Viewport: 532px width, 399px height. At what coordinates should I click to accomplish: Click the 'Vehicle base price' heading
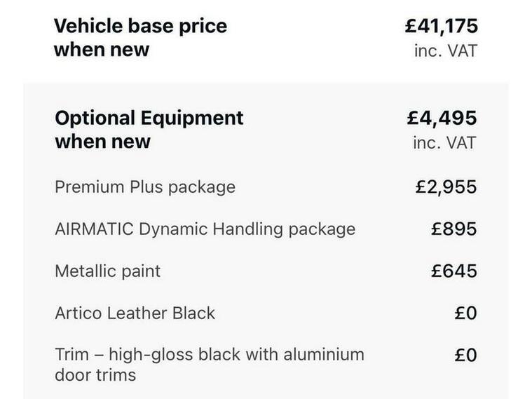coord(140,27)
